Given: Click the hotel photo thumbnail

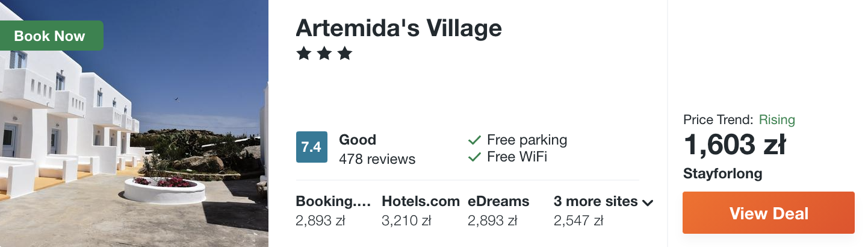Looking at the screenshot, I should point(134,123).
